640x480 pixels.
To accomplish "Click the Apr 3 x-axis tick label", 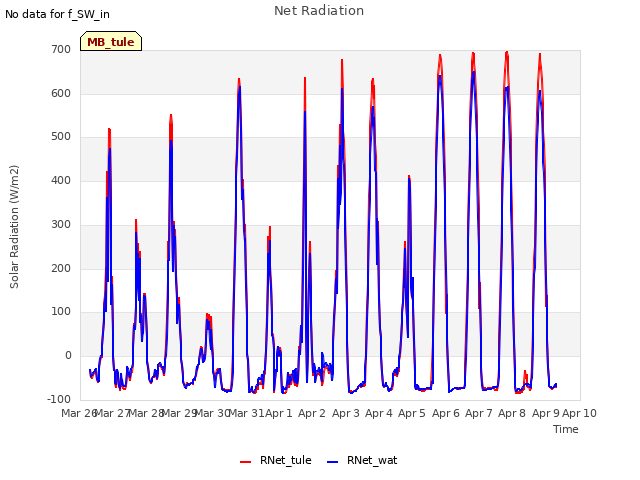I will 346,413.
